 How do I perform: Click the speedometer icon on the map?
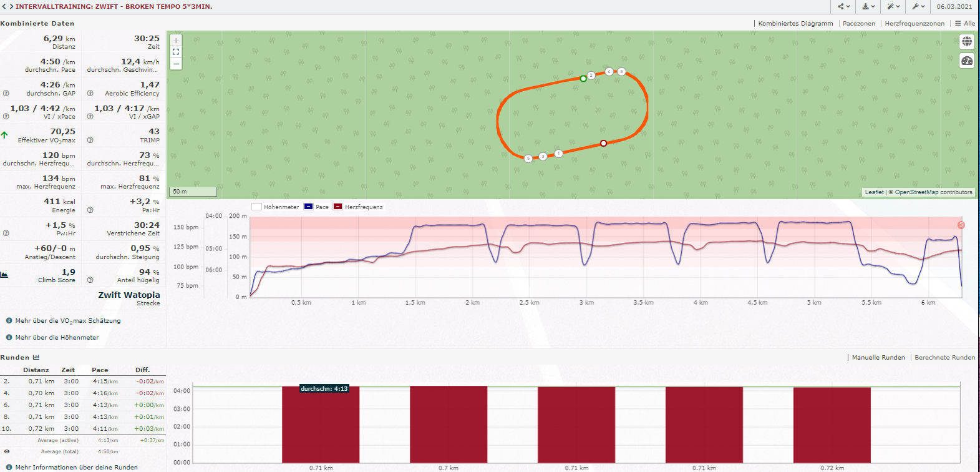(x=966, y=61)
